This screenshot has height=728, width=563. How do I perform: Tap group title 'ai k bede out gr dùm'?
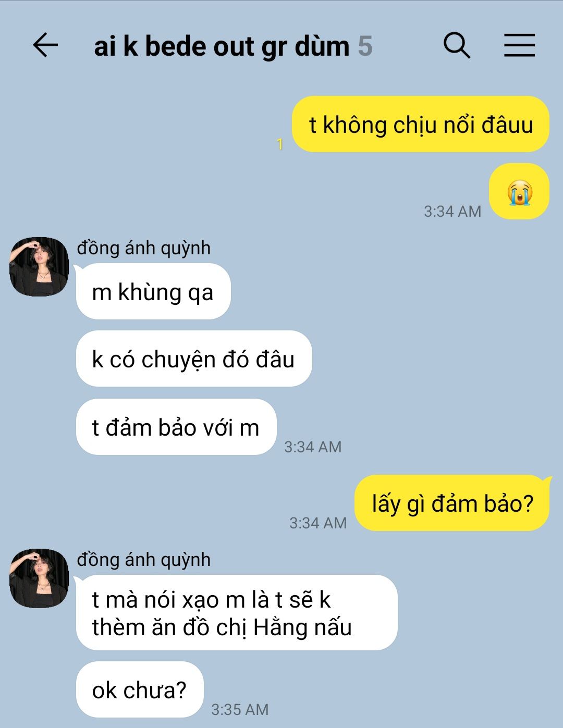222,46
